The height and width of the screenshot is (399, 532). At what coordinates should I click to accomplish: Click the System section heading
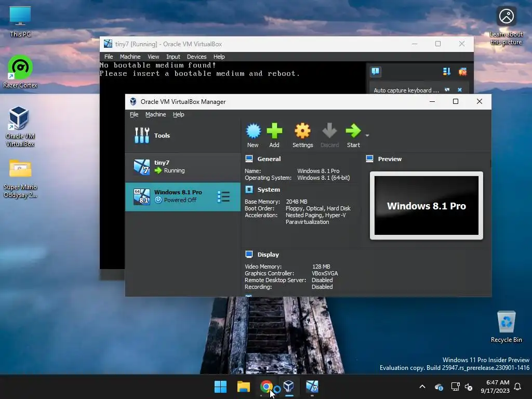pos(269,190)
